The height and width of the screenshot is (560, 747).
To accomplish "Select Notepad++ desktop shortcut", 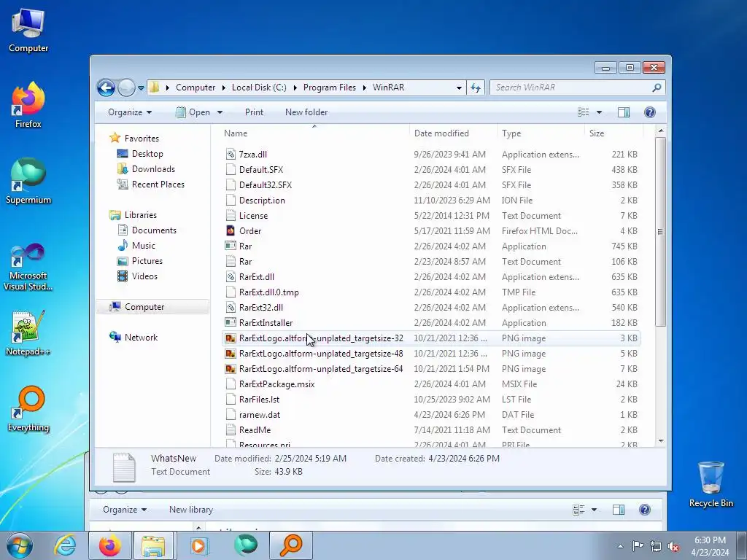I will 28,333.
